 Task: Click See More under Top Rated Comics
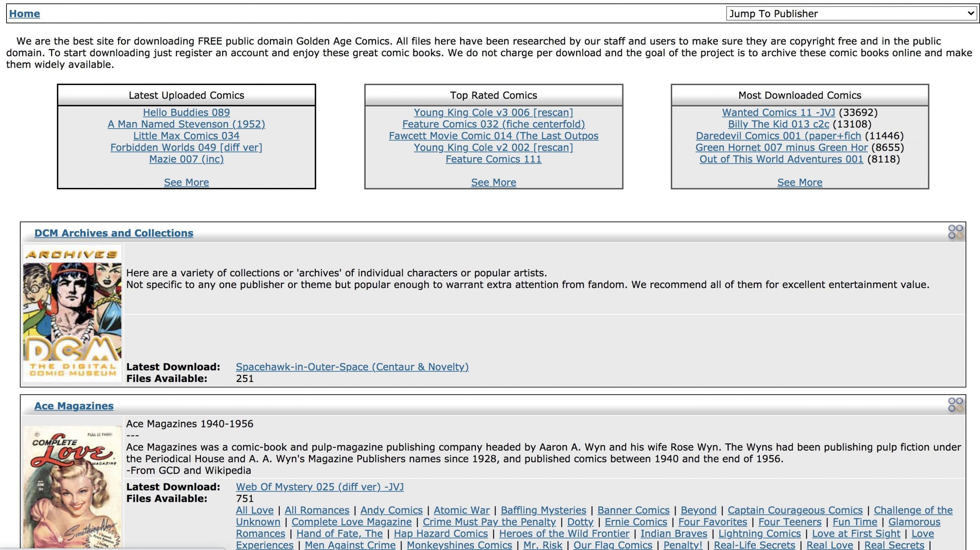493,183
